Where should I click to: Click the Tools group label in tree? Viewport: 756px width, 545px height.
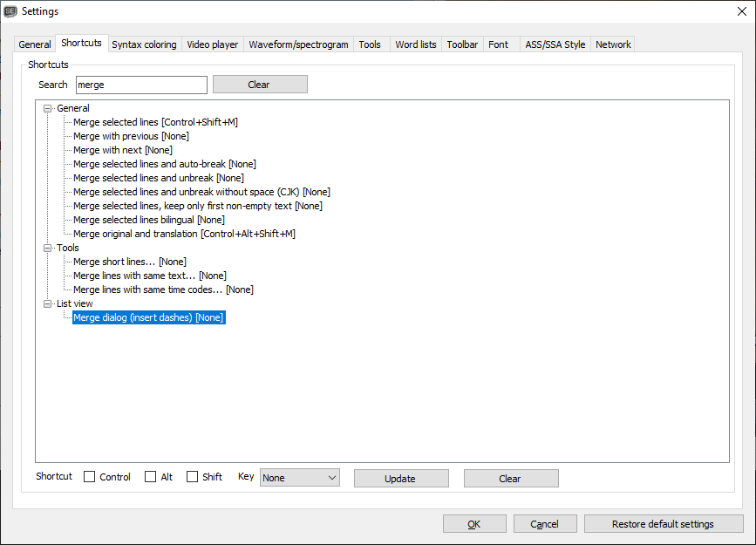coord(67,248)
